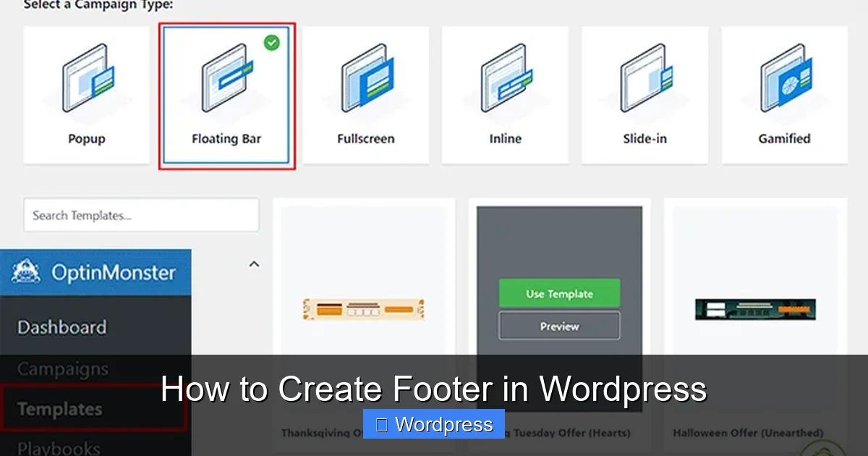Open Dashboard in the OptinMonster sidebar
The width and height of the screenshot is (868, 456).
(x=61, y=327)
